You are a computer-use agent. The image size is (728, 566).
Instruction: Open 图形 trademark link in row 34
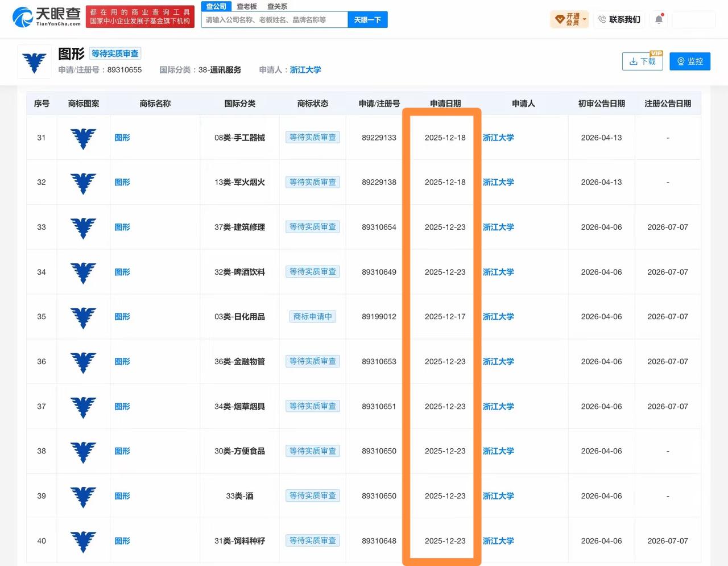point(122,272)
